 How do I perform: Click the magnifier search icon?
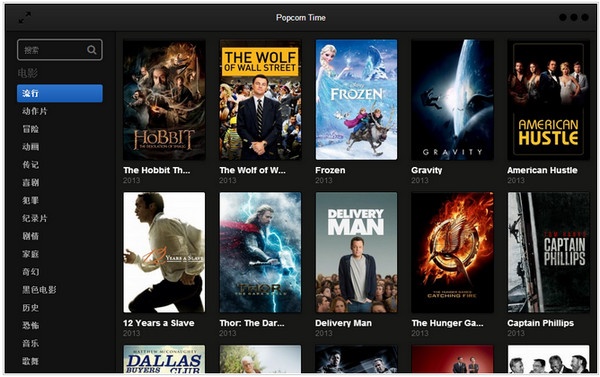pos(92,50)
